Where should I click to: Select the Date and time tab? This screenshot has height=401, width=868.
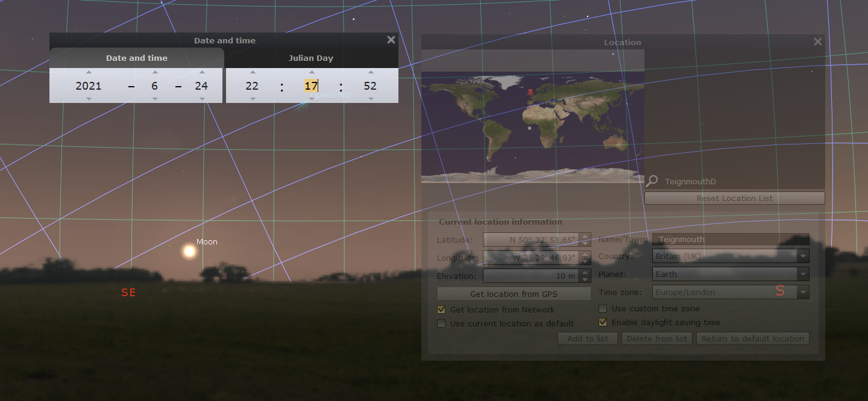(137, 58)
